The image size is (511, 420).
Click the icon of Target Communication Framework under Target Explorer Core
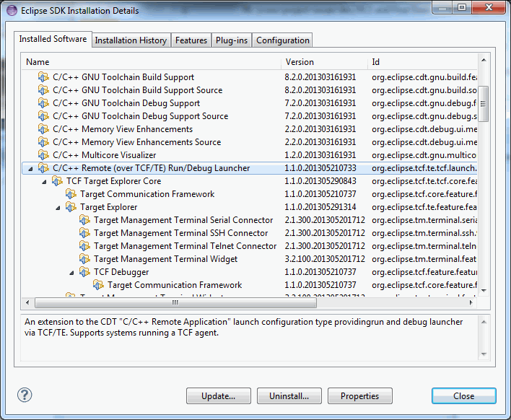pyautogui.click(x=71, y=194)
